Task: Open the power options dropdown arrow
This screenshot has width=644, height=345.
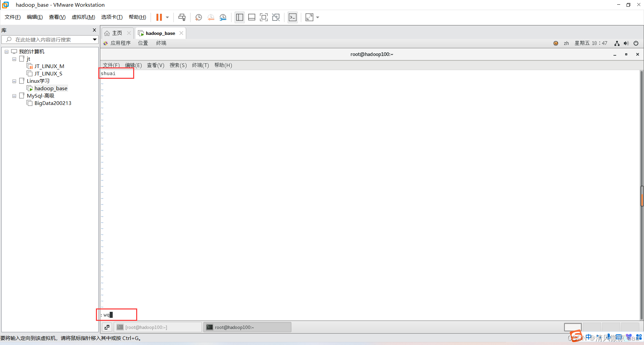Action: (x=167, y=17)
